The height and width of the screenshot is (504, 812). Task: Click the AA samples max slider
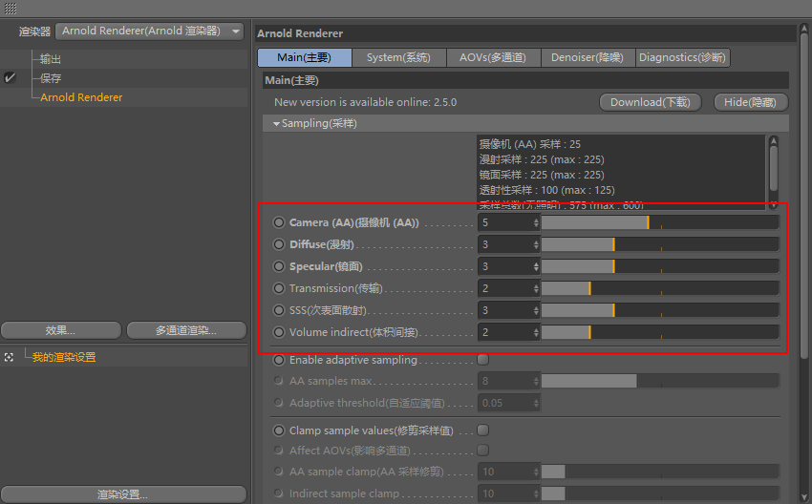[660, 382]
